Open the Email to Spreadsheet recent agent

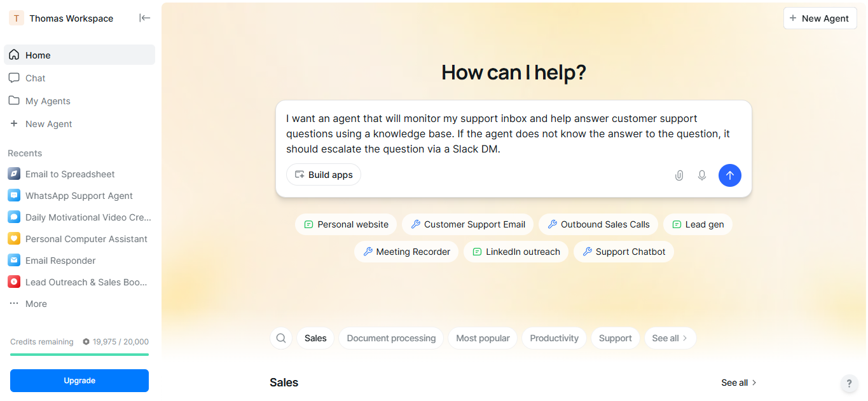tap(70, 174)
